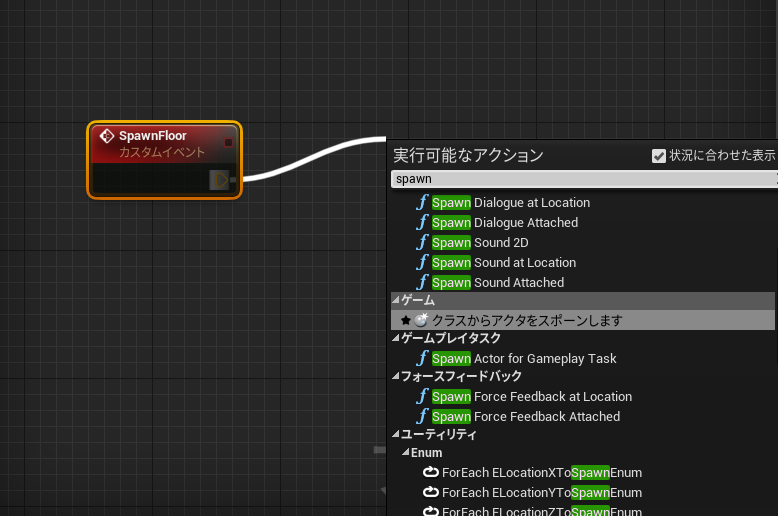Viewport: 778px width, 516px height.
Task: Click function icon beside Spawn Force Feedback at Location
Action: 422,396
